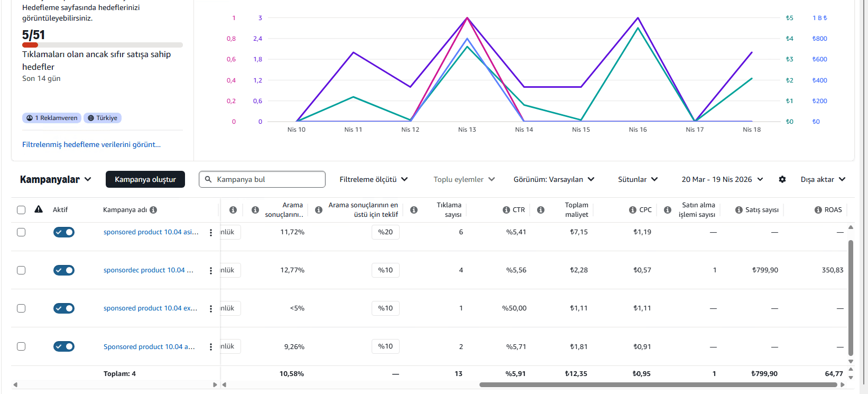
Task: Click the globe icon in Türkiye chip
Action: point(91,118)
